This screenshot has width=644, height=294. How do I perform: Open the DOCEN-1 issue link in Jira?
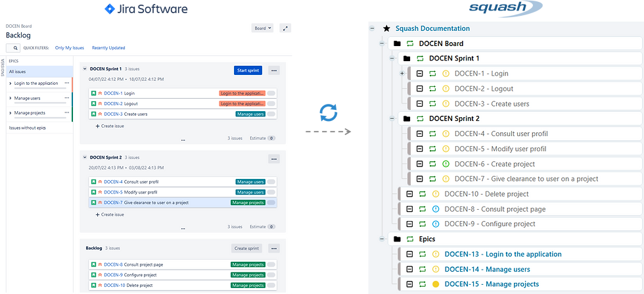tap(113, 93)
